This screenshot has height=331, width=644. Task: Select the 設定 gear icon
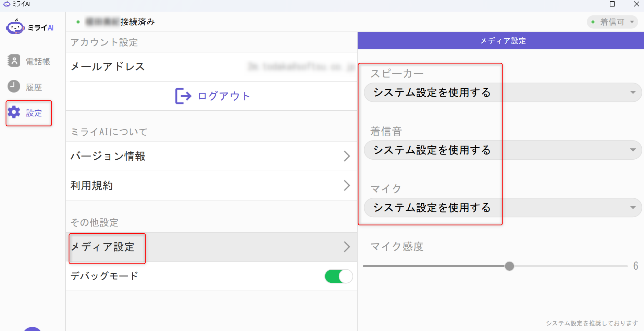click(x=14, y=112)
